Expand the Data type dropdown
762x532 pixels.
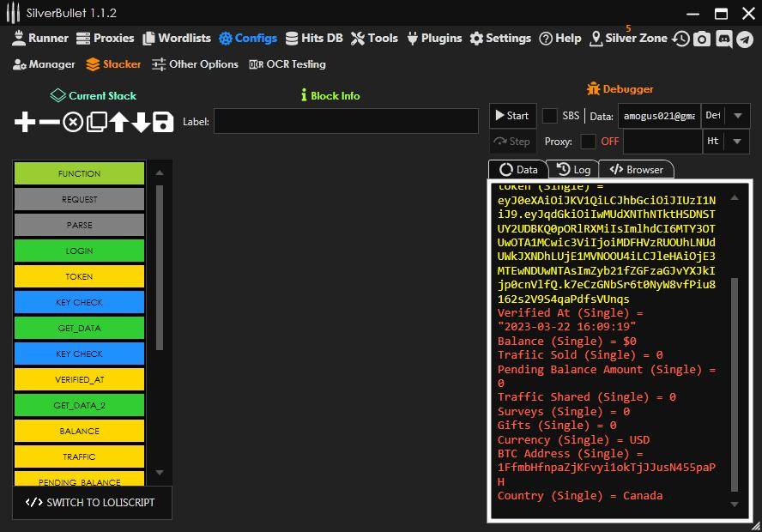738,116
